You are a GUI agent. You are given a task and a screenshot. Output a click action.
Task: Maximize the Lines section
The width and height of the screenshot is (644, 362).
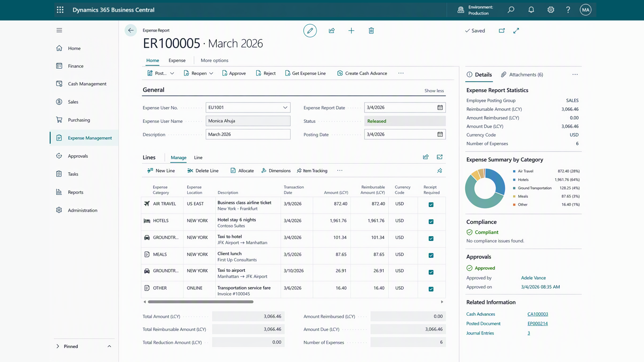tap(440, 157)
